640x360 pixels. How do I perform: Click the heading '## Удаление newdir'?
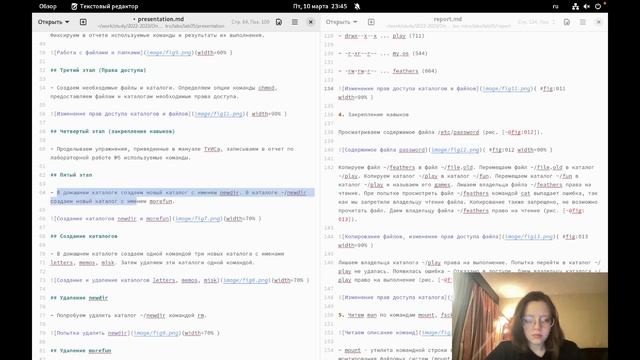(x=79, y=298)
